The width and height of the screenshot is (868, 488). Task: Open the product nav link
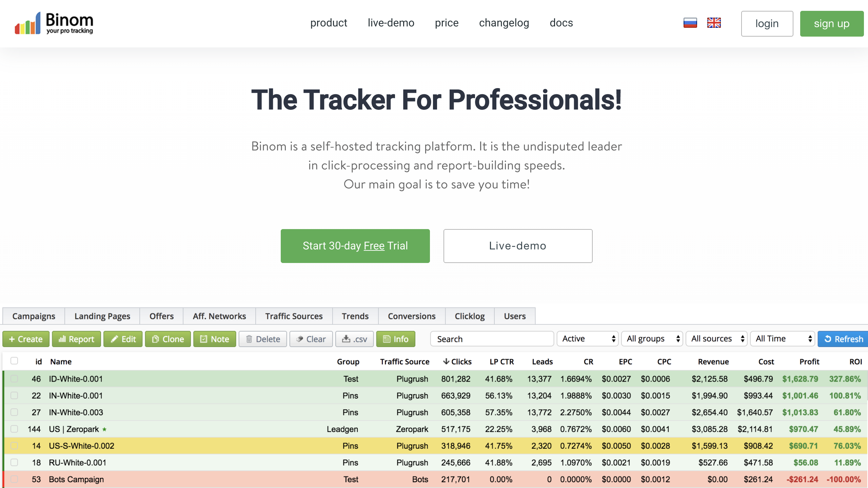point(329,23)
